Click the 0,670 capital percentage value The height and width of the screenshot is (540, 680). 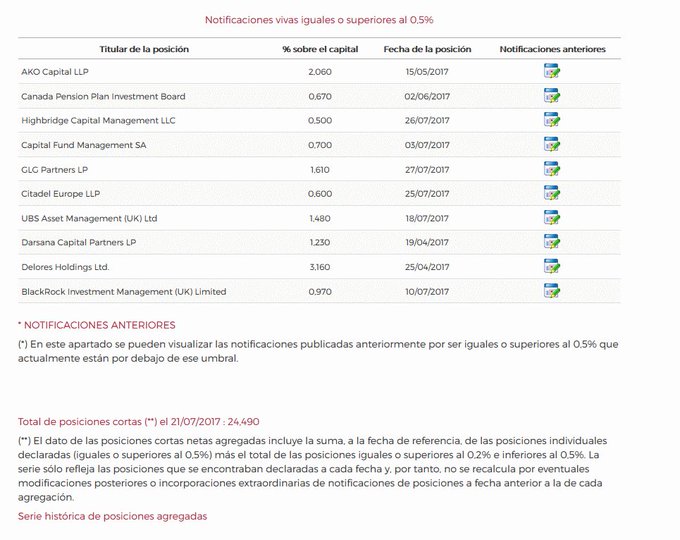point(320,96)
